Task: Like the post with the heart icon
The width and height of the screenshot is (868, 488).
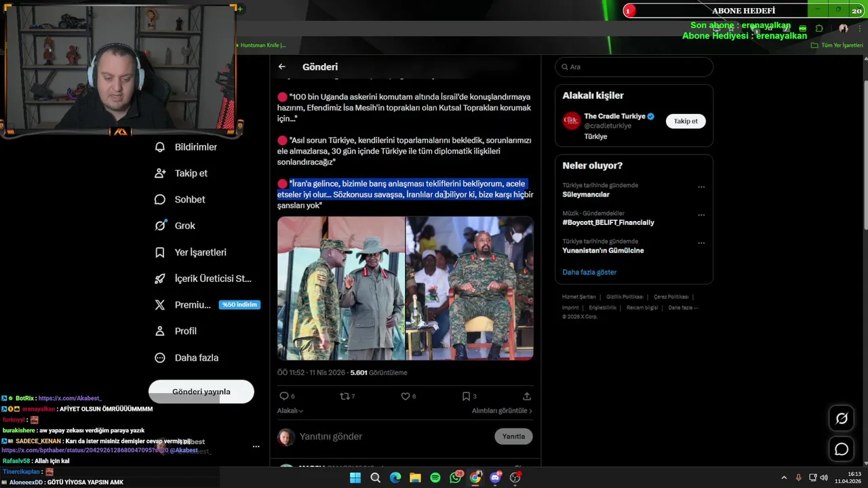Action: (x=405, y=396)
